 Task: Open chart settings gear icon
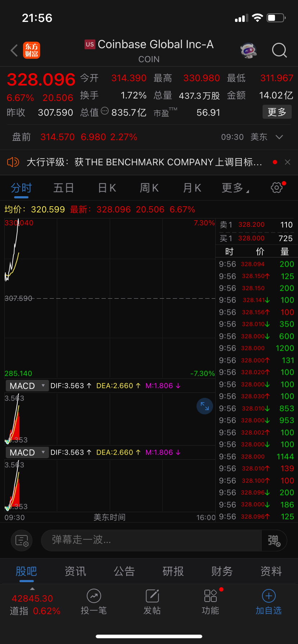tap(277, 187)
